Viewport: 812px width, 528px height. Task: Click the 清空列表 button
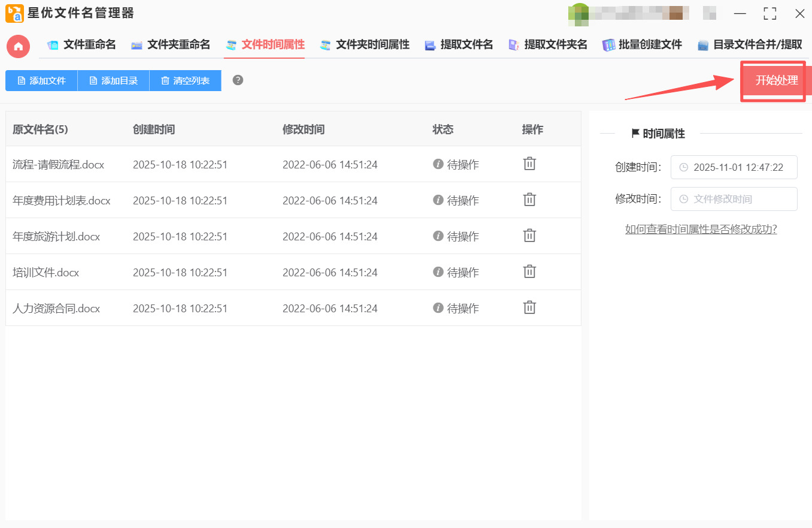tap(185, 80)
